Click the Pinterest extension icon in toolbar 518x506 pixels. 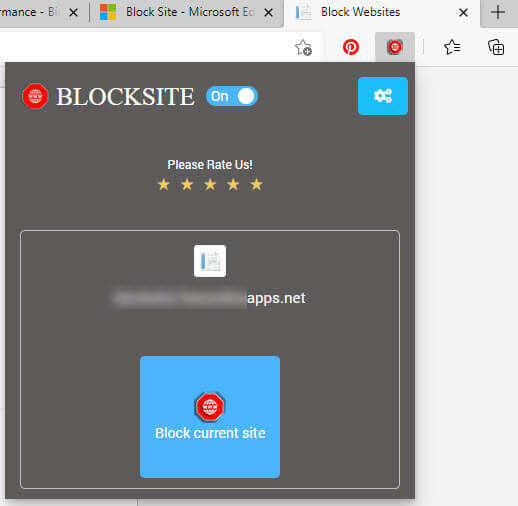point(351,47)
